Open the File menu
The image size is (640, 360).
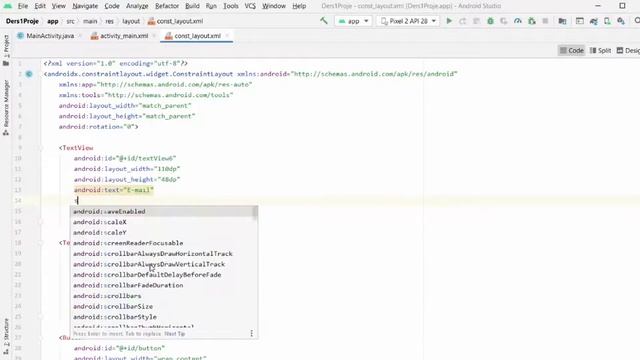tap(23, 6)
